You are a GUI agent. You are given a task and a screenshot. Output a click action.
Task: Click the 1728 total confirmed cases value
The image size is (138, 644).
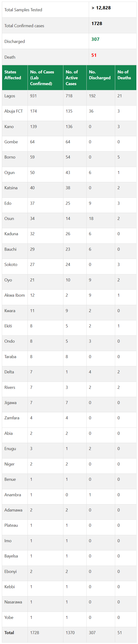(97, 23)
